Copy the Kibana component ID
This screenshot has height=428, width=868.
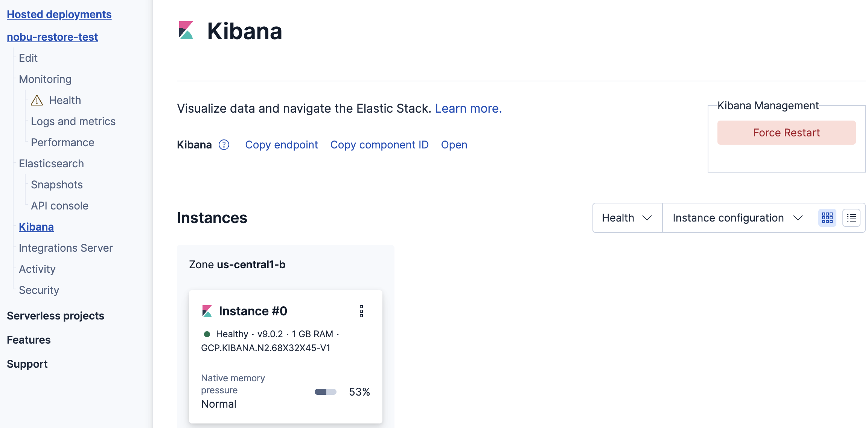click(x=379, y=145)
